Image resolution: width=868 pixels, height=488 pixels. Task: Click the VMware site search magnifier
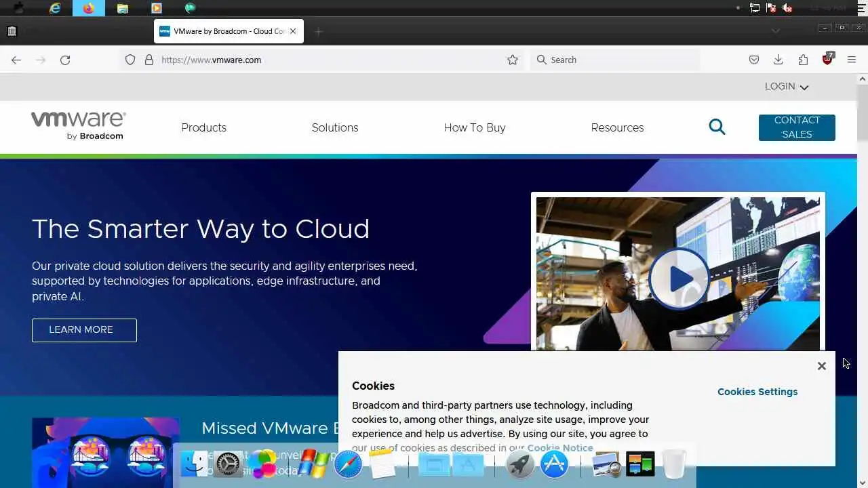pyautogui.click(x=717, y=127)
